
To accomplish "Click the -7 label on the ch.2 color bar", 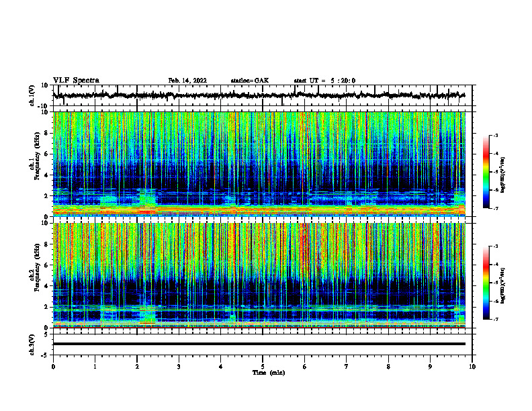I will tap(496, 320).
